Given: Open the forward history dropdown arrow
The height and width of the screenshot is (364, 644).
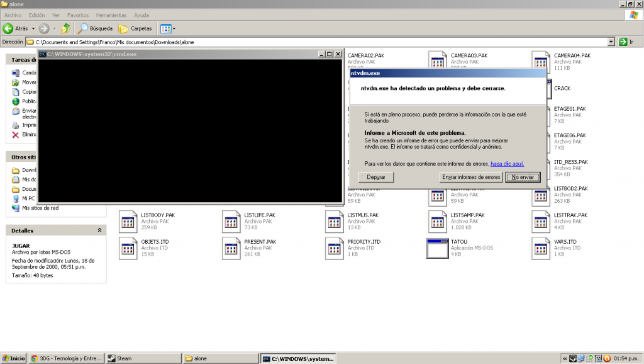Looking at the screenshot, I should coord(55,29).
